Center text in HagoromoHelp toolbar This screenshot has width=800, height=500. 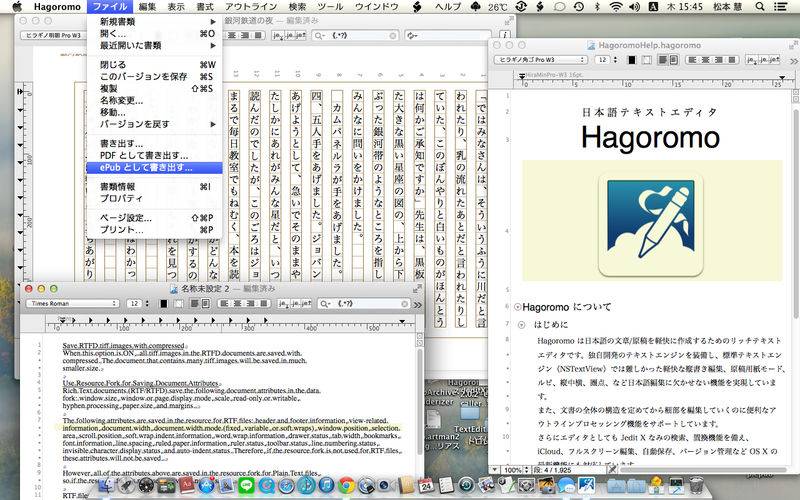point(706,60)
